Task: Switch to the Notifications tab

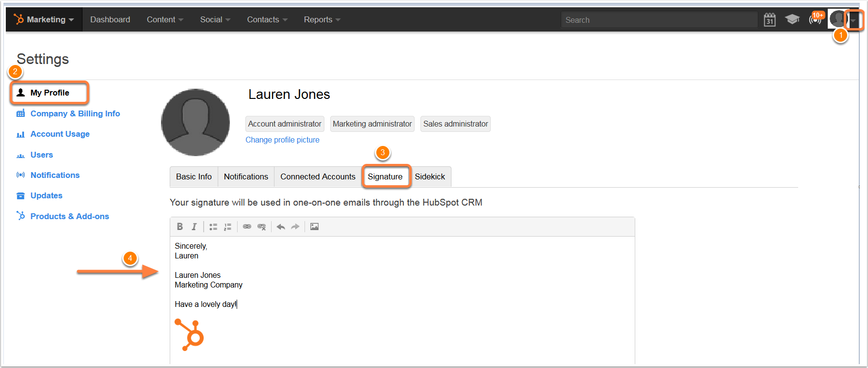Action: [246, 176]
